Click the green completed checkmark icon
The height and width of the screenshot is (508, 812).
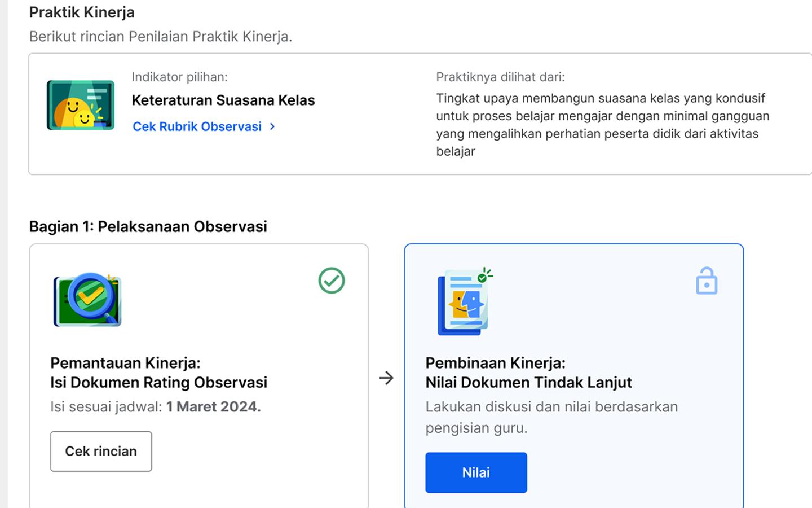tap(331, 281)
